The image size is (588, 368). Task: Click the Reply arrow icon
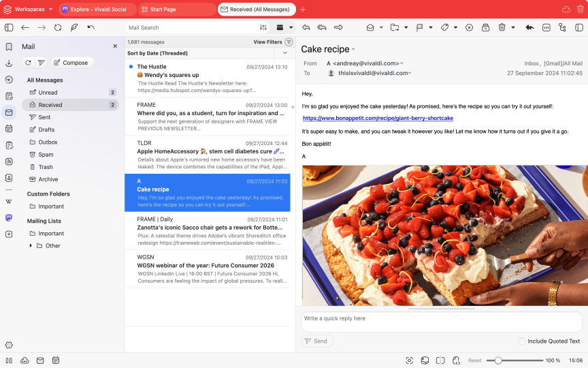coord(306,27)
